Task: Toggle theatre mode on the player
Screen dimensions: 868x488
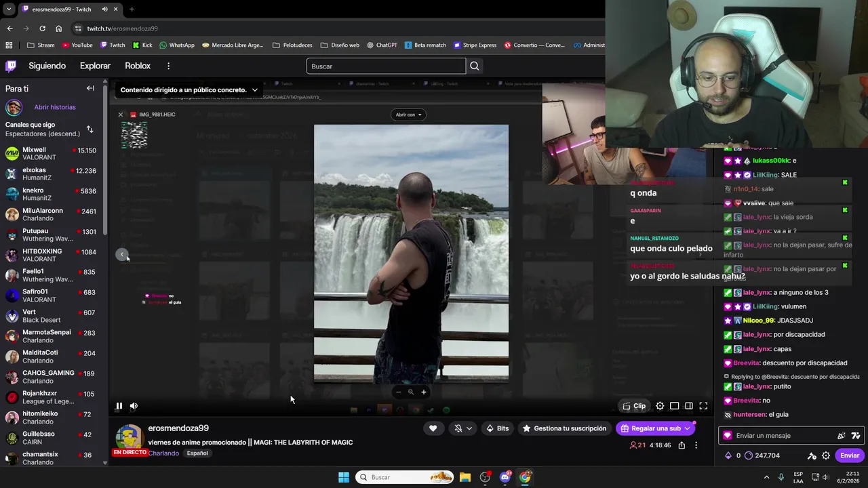Action: [x=674, y=406]
